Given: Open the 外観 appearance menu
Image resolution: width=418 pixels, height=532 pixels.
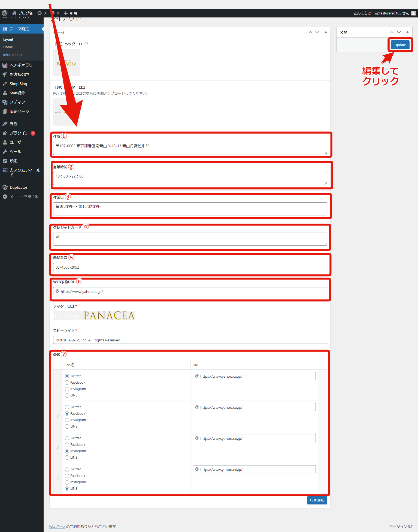Looking at the screenshot, I should (14, 124).
